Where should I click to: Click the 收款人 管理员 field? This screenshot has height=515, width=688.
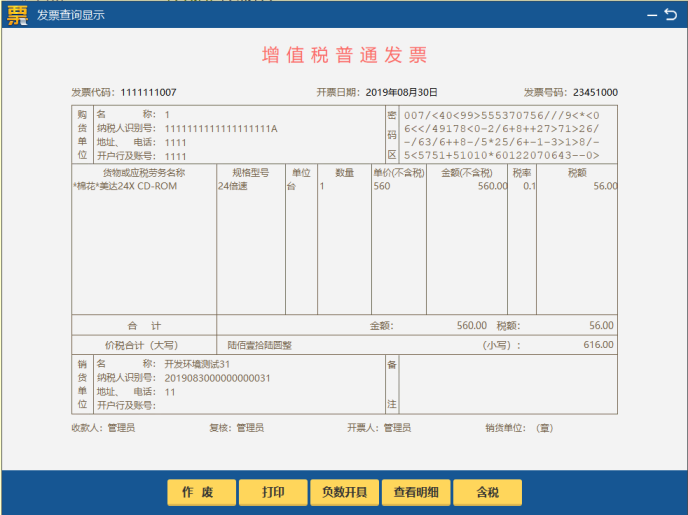(x=104, y=428)
